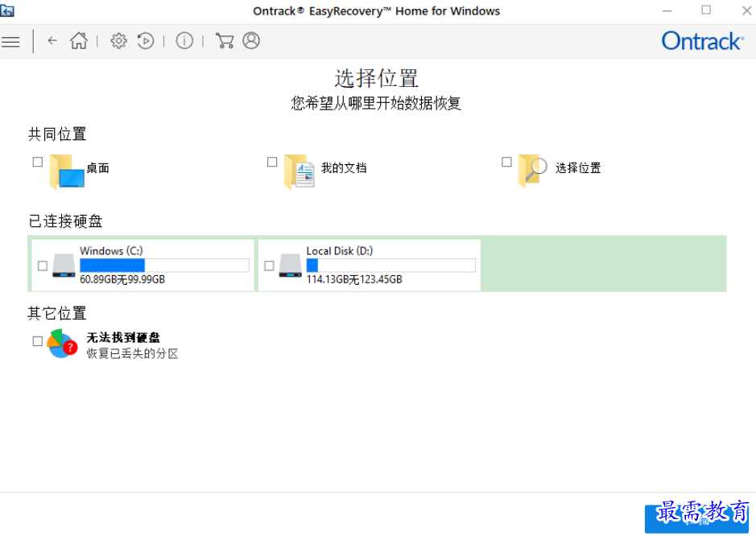This screenshot has height=536, width=756.
Task: Click the Local Disk (D:) usage bar
Action: [x=391, y=265]
